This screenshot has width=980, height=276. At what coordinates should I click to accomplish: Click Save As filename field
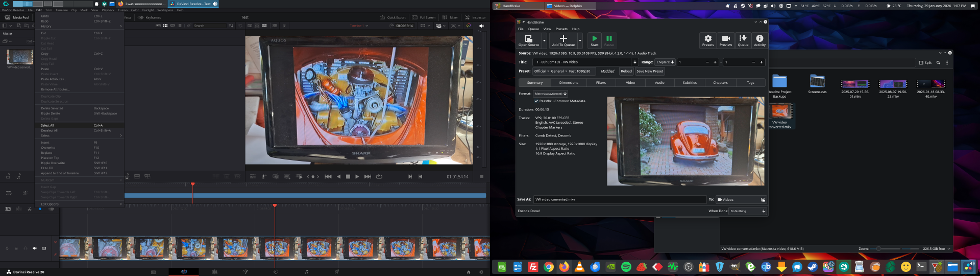click(x=619, y=199)
